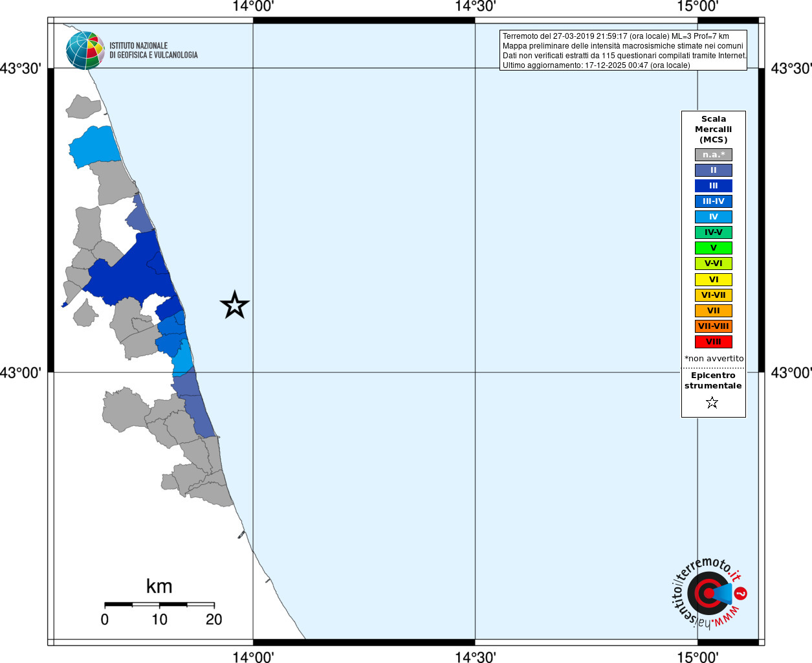Select the orange VII legend swatch
The width and height of the screenshot is (812, 663).
(x=713, y=311)
